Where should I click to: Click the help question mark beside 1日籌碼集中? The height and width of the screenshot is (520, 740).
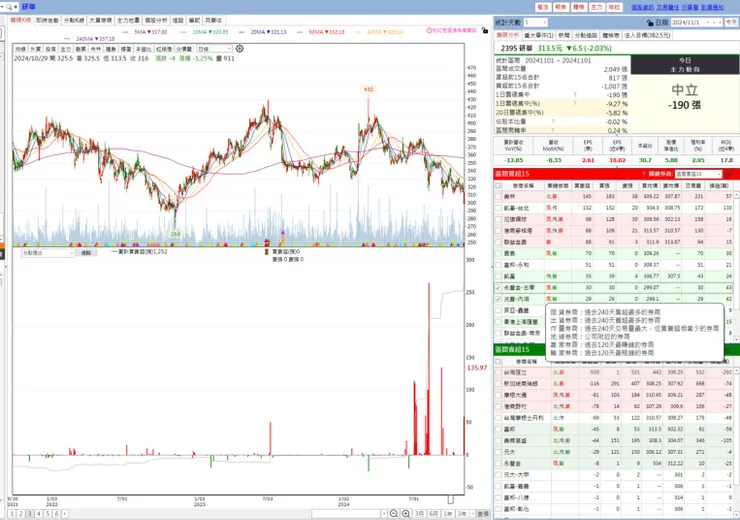pos(575,94)
